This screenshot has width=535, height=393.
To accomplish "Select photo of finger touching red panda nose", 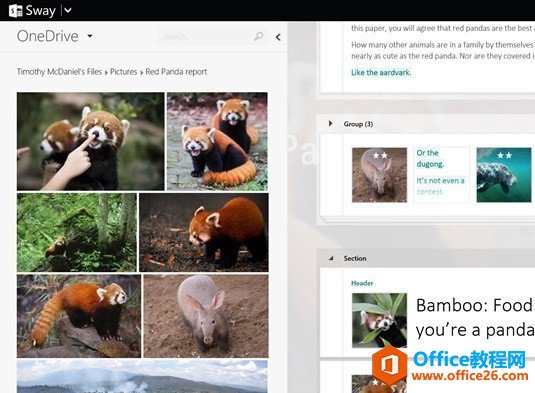I will tap(90, 141).
